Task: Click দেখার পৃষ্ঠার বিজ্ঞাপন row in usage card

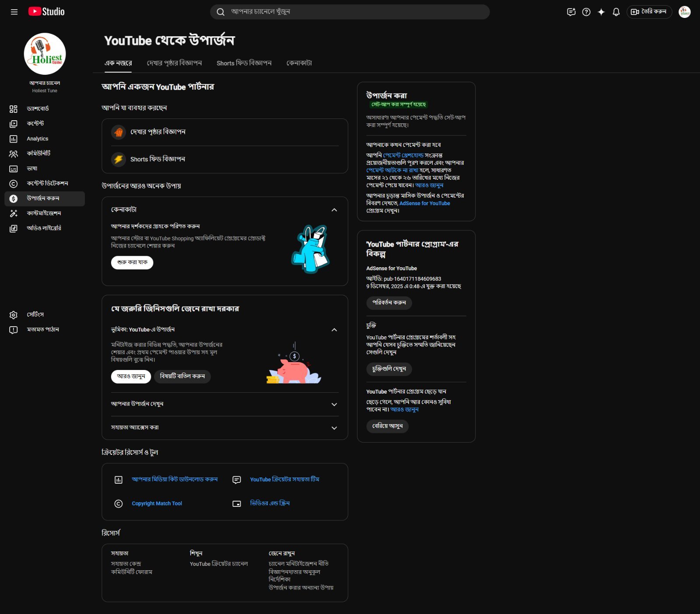Action: tap(225, 132)
